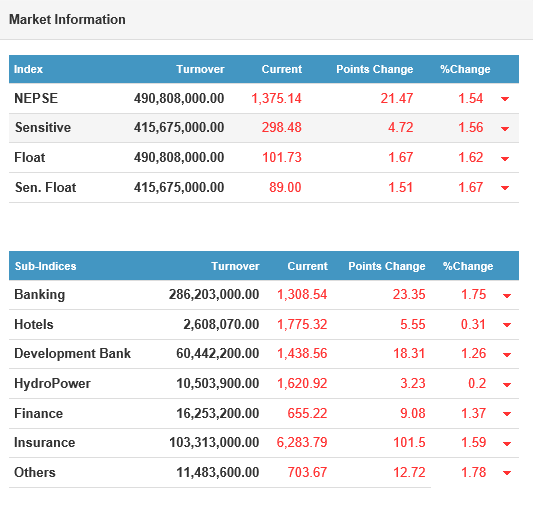
Task: Click the Turnover header in Index table
Action: pos(200,69)
